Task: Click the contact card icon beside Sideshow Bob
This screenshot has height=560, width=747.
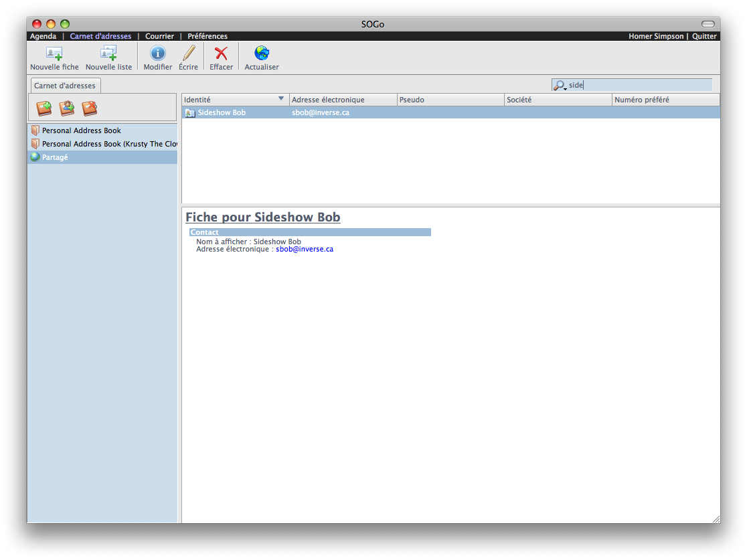Action: 190,113
